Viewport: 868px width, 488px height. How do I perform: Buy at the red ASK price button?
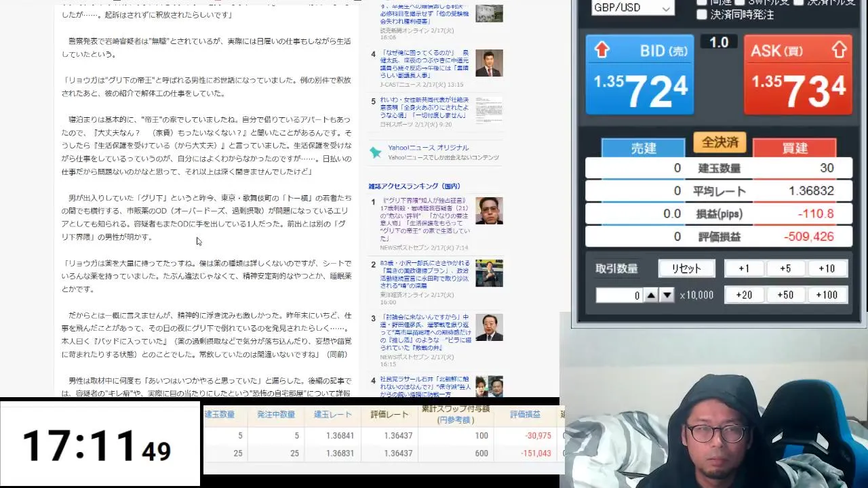click(x=797, y=75)
